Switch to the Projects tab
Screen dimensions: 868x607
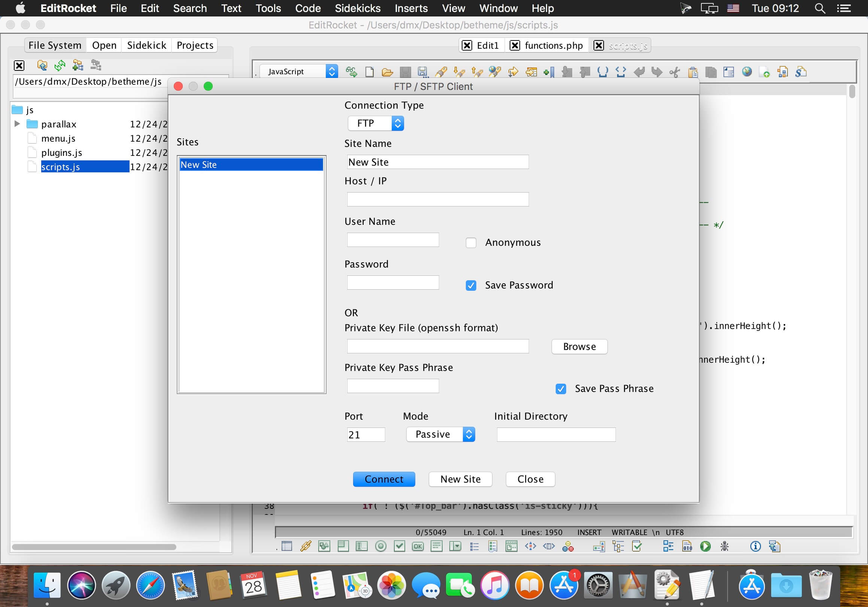coord(195,45)
